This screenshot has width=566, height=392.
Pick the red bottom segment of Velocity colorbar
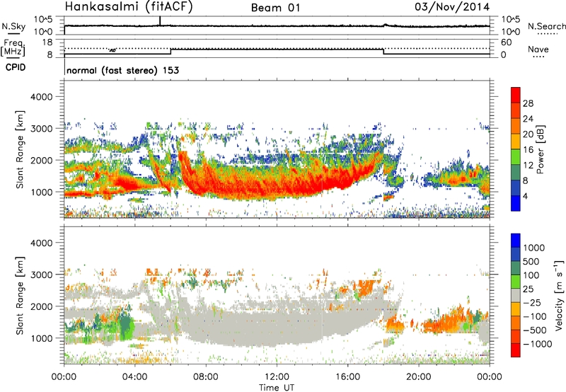[x=516, y=350]
